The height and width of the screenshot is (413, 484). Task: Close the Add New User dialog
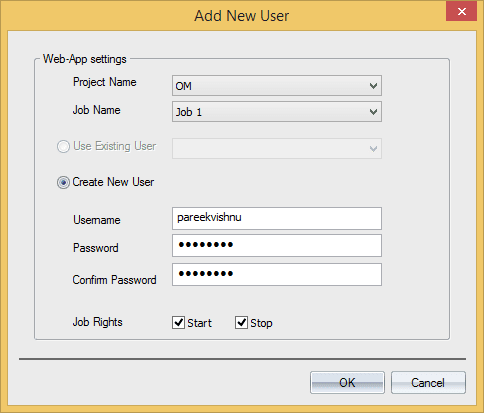point(461,12)
